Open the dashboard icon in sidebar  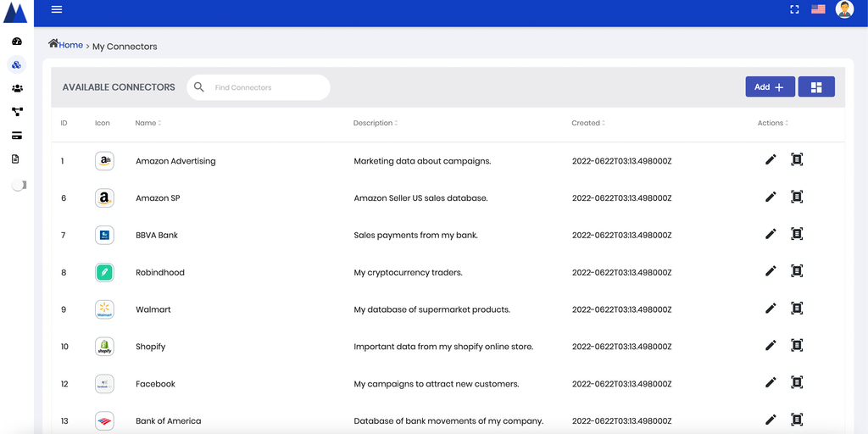[16, 42]
